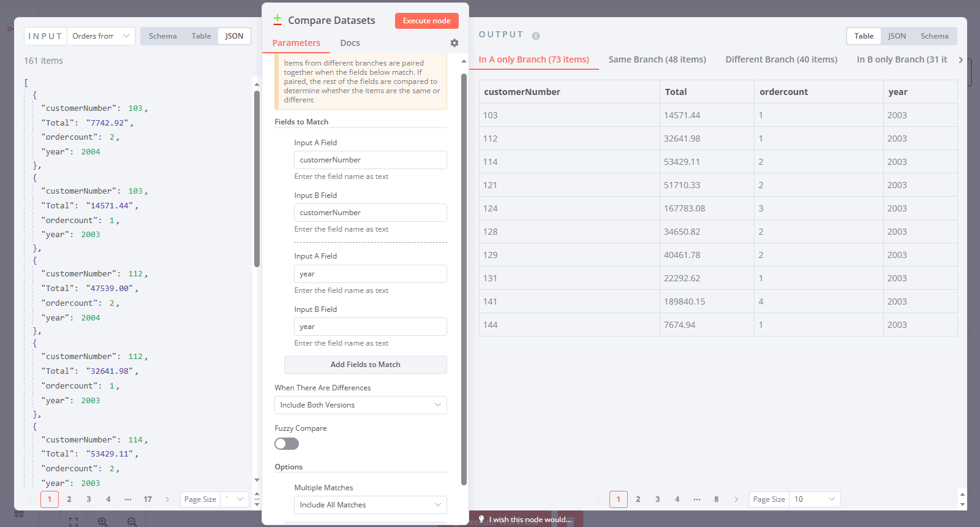Open the output Page Size dropdown
Image resolution: width=980 pixels, height=527 pixels.
pos(814,499)
